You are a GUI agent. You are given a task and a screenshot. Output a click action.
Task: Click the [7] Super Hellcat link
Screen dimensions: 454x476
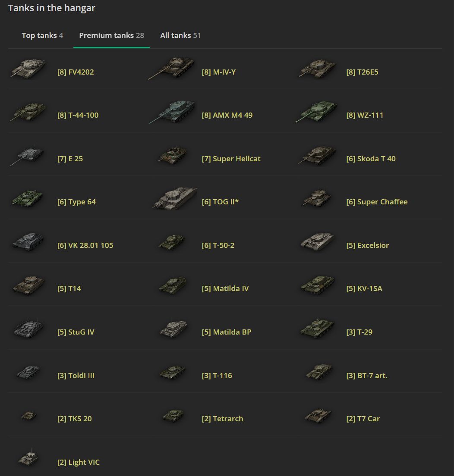pyautogui.click(x=231, y=159)
